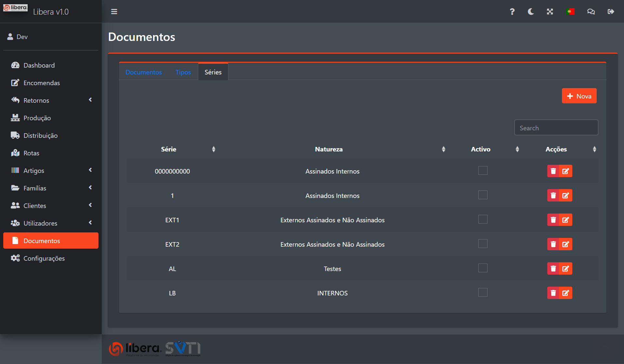This screenshot has height=364, width=624.
Task: Open the Documentos tab
Action: pos(144,72)
